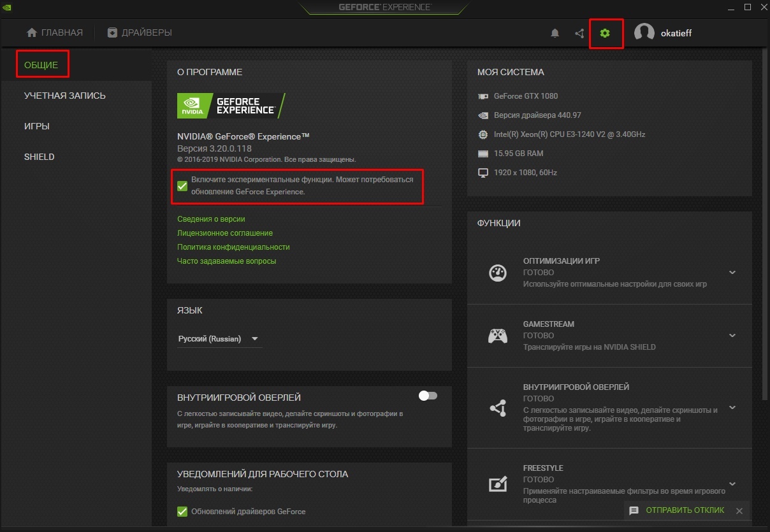Click Версия драйвера 440.97 text
The height and width of the screenshot is (532, 770).
point(537,115)
